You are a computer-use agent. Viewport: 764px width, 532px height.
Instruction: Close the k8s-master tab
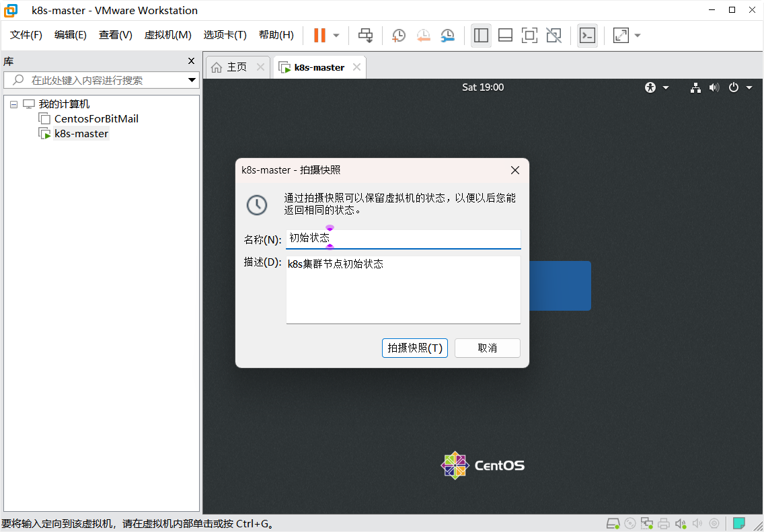356,67
